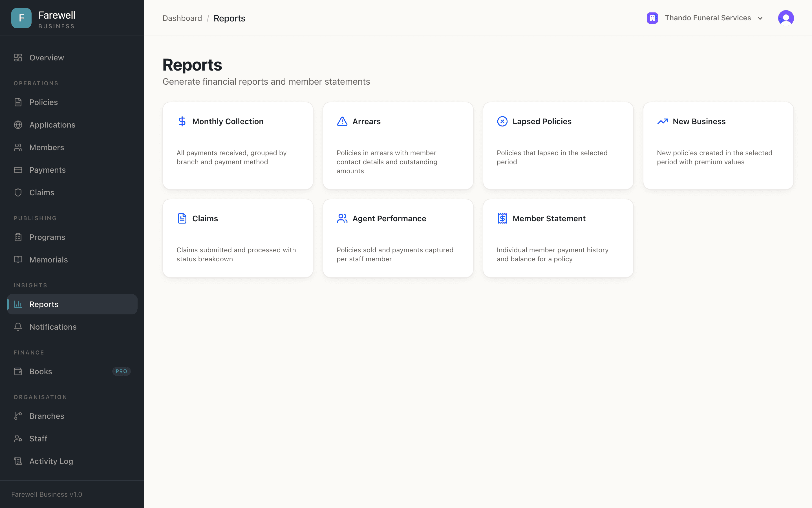Click the Branches git-branch icon
The width and height of the screenshot is (812, 508).
point(18,416)
